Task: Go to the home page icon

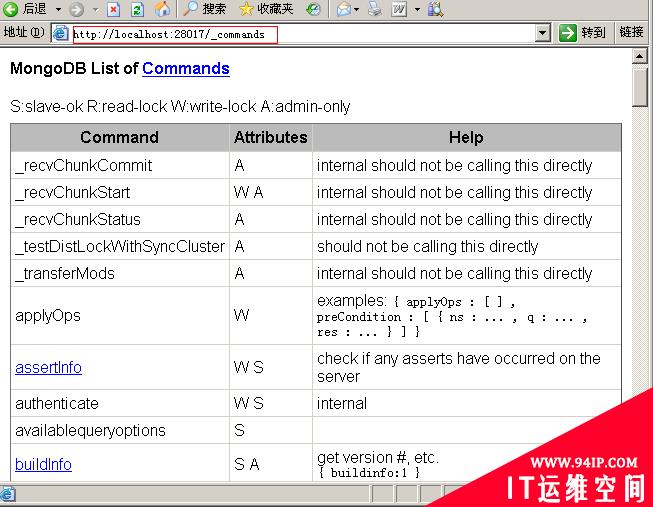Action: tap(162, 9)
